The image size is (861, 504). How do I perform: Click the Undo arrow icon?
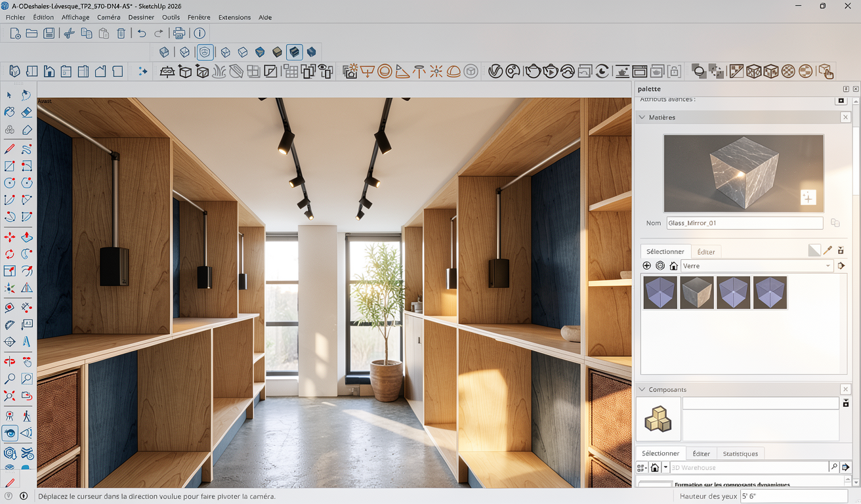(x=141, y=33)
